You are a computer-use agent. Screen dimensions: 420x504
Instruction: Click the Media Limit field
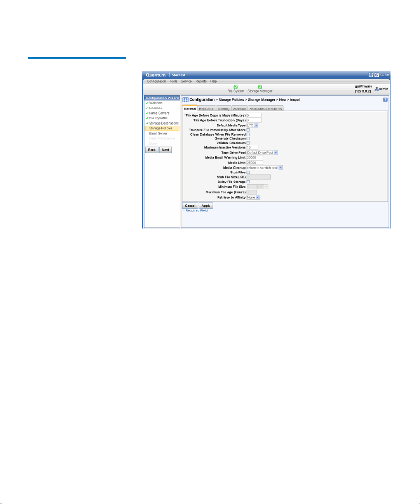coord(255,163)
